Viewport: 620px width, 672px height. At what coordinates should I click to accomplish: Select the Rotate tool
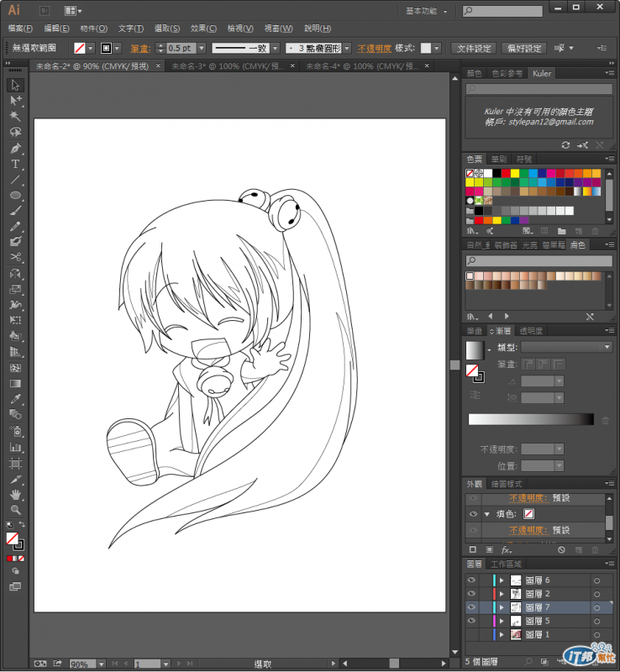pyautogui.click(x=15, y=274)
